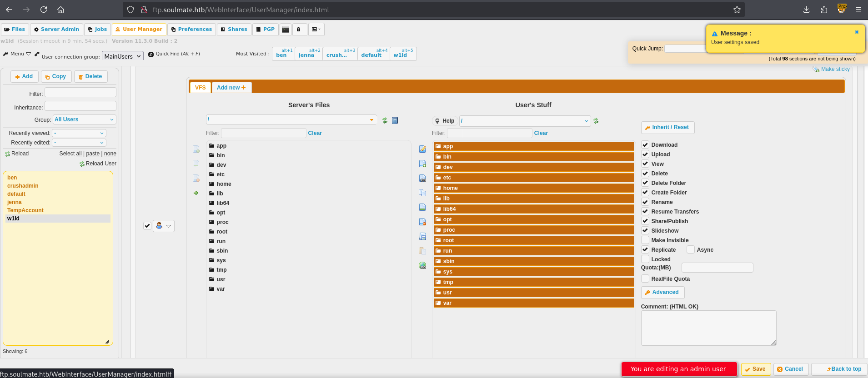The width and height of the screenshot is (868, 378).
Task: Reload the browser page
Action: pos(44,10)
